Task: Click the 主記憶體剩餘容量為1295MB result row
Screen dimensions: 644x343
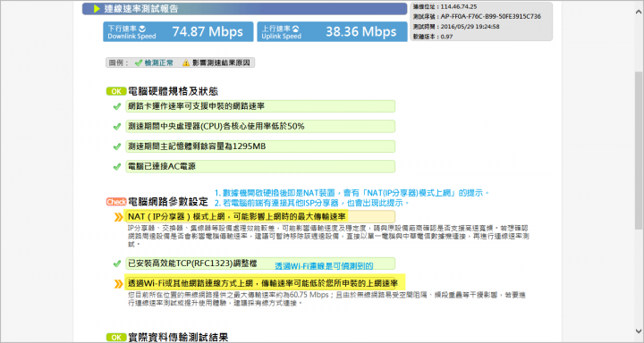Action: [x=260, y=146]
